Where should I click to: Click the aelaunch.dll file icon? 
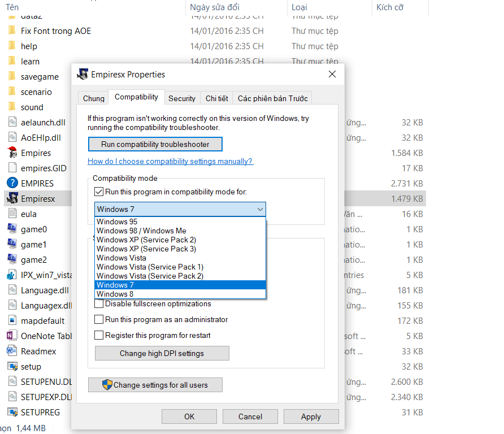(12, 122)
